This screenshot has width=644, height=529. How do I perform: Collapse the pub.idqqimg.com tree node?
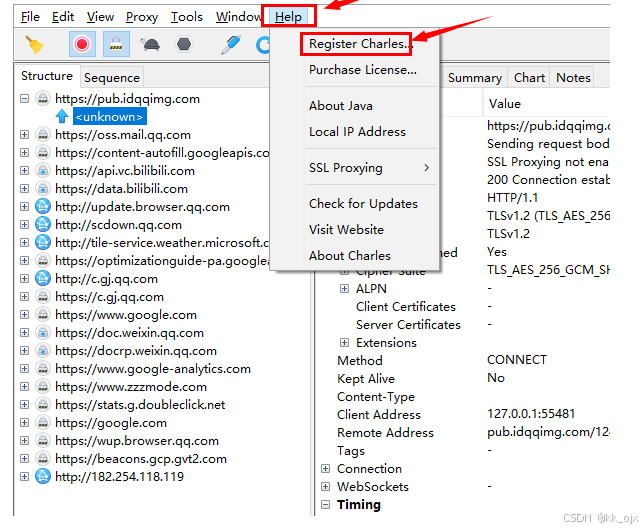[x=25, y=99]
